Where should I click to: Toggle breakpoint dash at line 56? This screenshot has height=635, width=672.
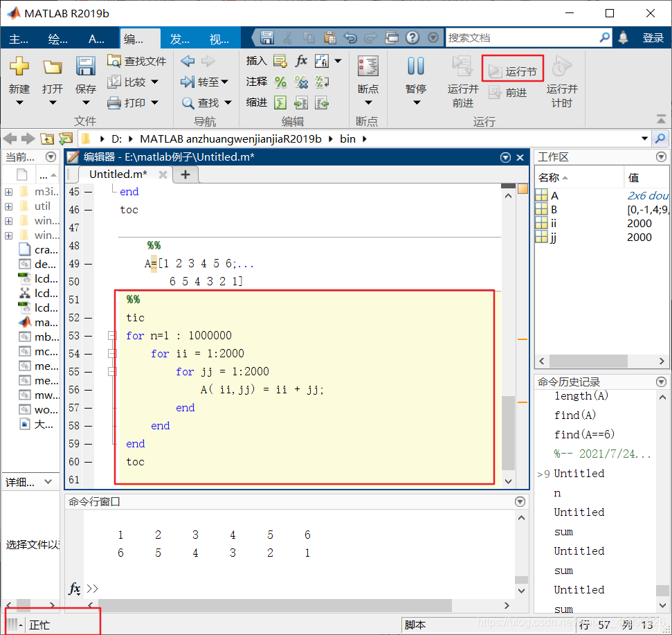pyautogui.click(x=89, y=390)
